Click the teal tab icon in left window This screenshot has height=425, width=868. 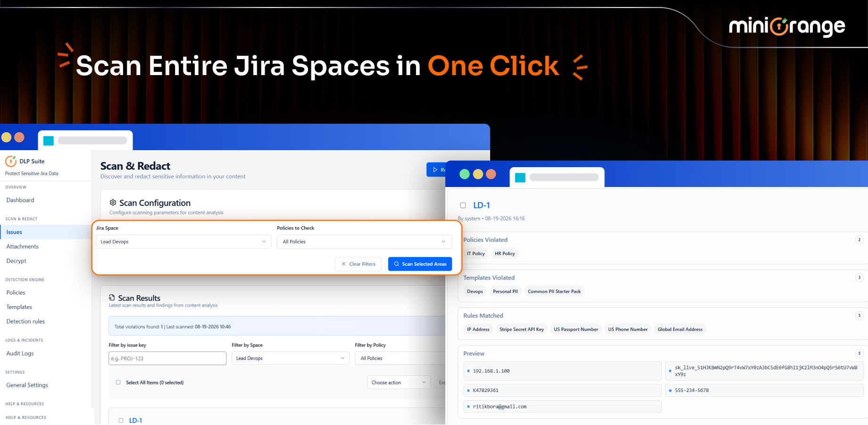pyautogui.click(x=48, y=140)
